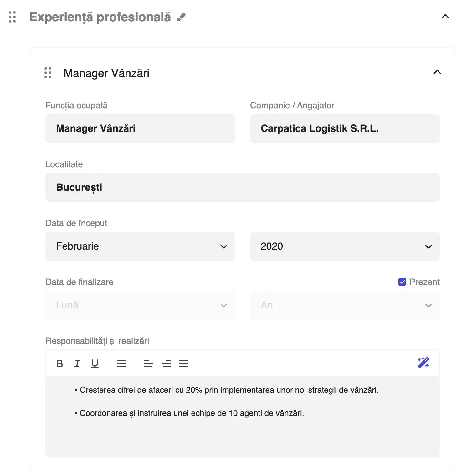The width and height of the screenshot is (462, 476).
Task: Open the 2020 year dropdown
Action: 345,246
